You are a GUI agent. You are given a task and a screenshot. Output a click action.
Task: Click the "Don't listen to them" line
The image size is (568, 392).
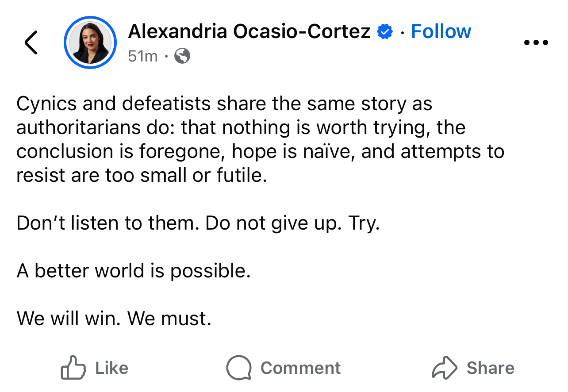[105, 223]
